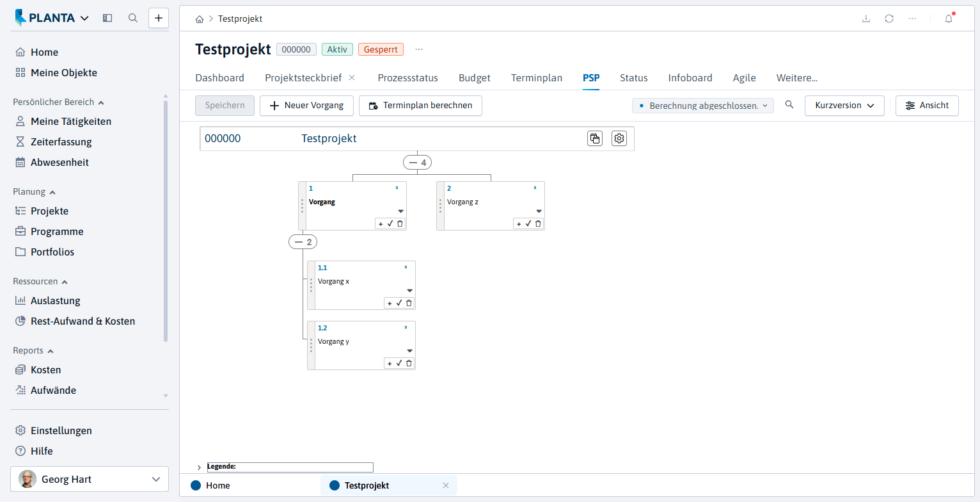Click the Speichern button
Image resolution: width=980 pixels, height=502 pixels.
click(x=225, y=106)
